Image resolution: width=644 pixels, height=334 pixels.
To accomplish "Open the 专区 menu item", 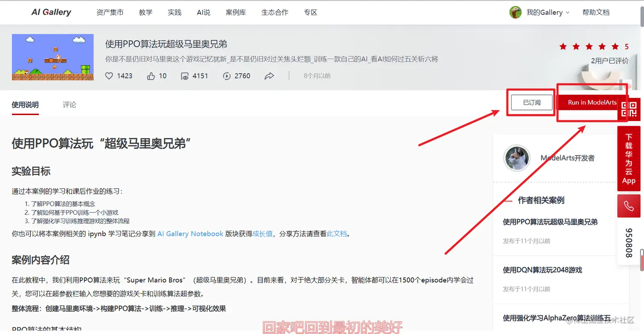I will [x=310, y=12].
